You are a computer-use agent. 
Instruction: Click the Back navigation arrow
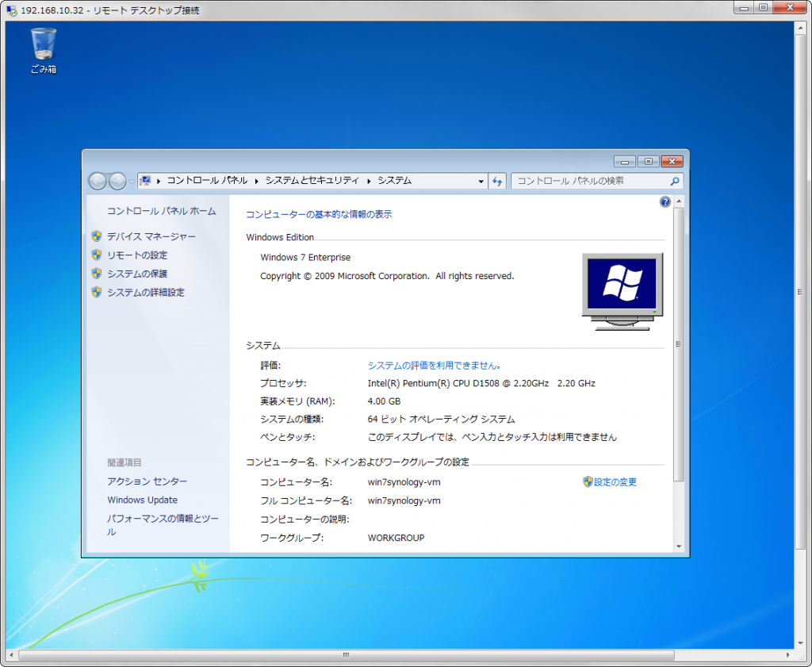[98, 182]
